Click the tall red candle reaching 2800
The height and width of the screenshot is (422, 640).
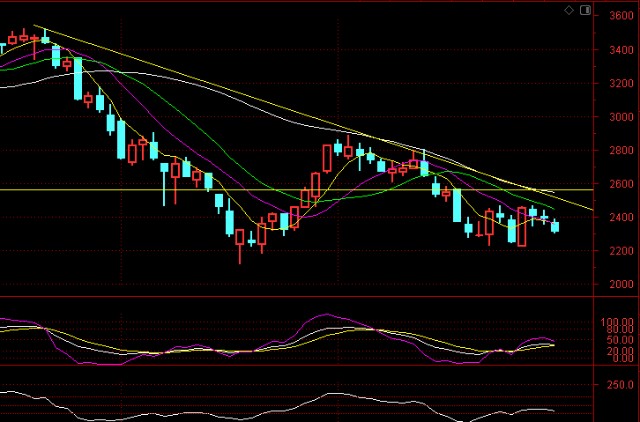pos(327,158)
